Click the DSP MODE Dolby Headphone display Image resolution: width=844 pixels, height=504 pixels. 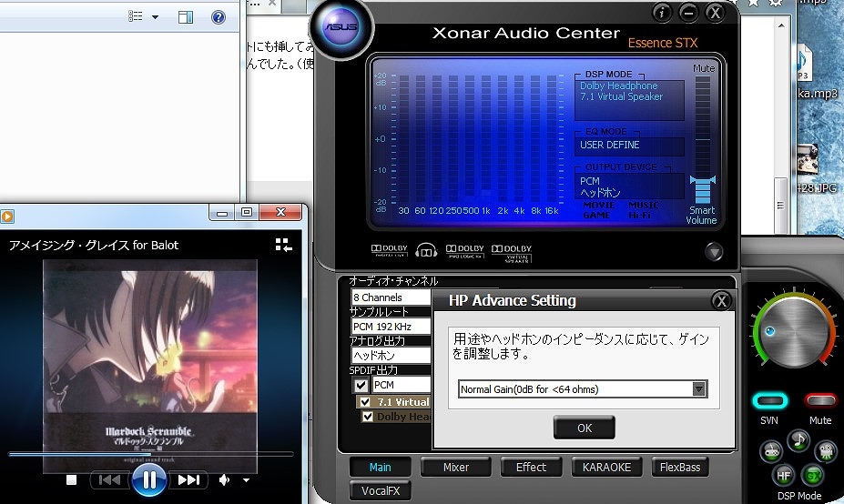629,100
